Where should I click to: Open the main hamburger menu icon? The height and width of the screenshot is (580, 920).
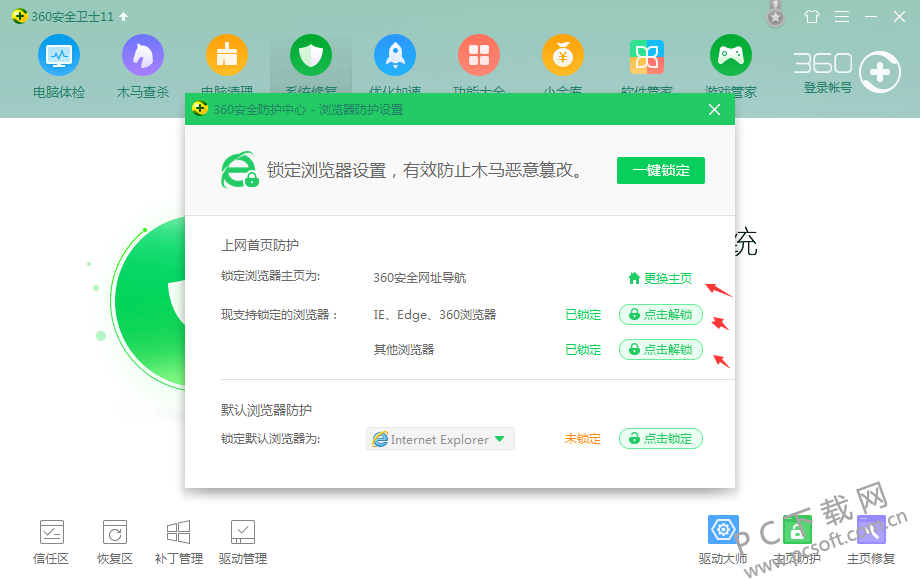tap(842, 16)
